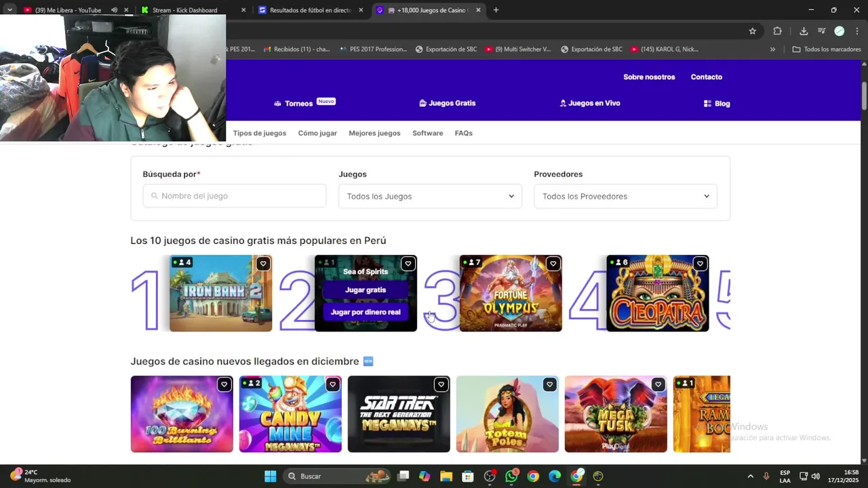
Task: Open Microsoft Edge from the taskbar
Action: (x=555, y=476)
